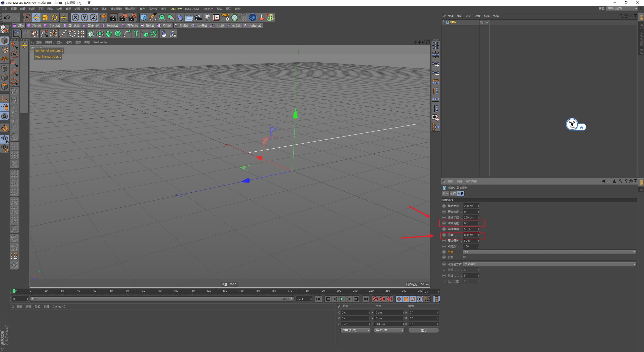The height and width of the screenshot is (352, 644).
Task: Select the spline Pen tool icon
Action: pyautogui.click(x=153, y=17)
